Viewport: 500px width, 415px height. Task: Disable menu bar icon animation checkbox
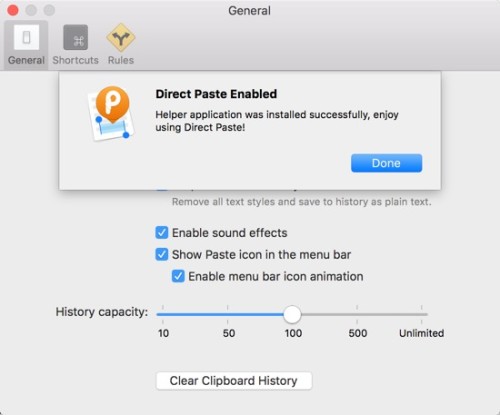point(178,276)
